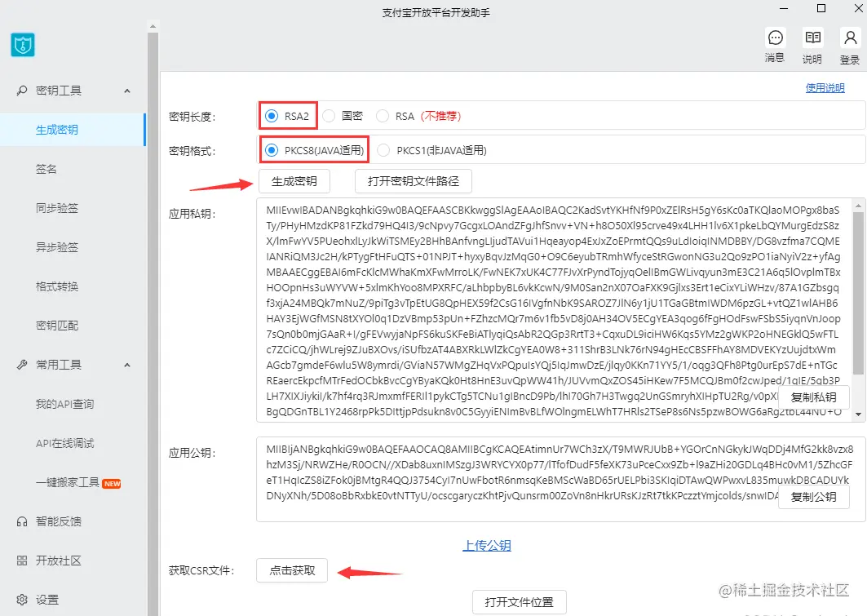Screen dimensions: 867x616
Task: Click the NEW badge on 一键搬家工具
Action: point(112,483)
